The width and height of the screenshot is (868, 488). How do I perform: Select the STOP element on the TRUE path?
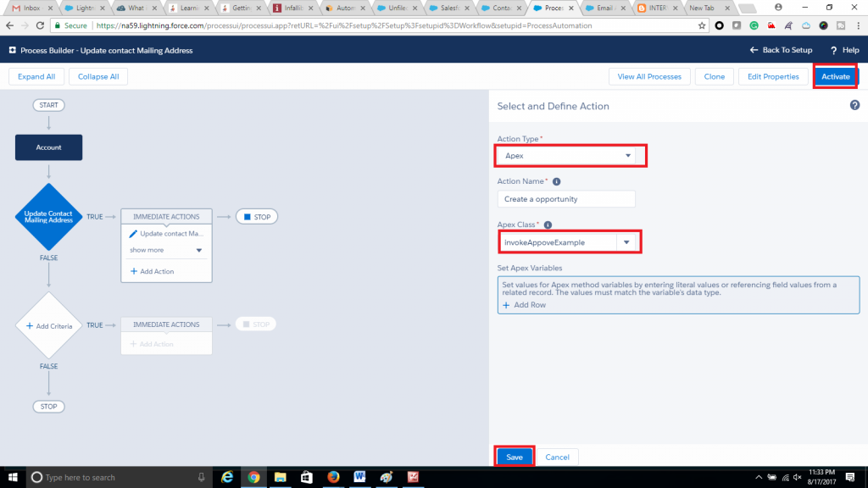point(256,216)
